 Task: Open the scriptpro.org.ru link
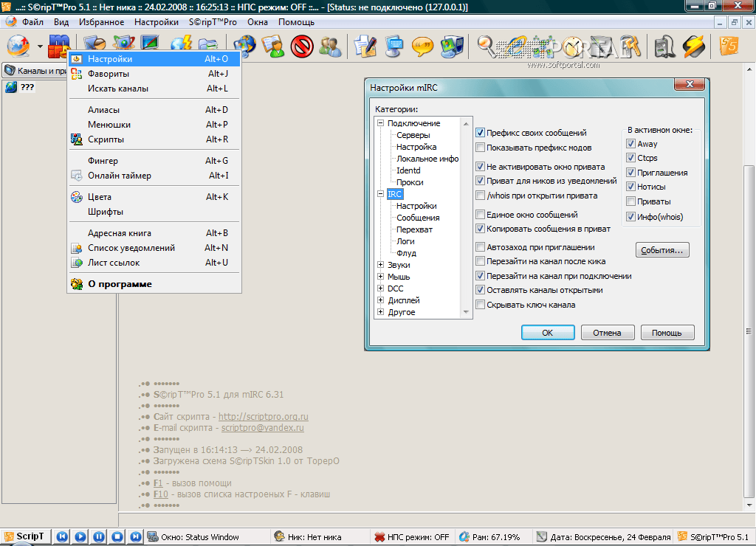coord(264,416)
